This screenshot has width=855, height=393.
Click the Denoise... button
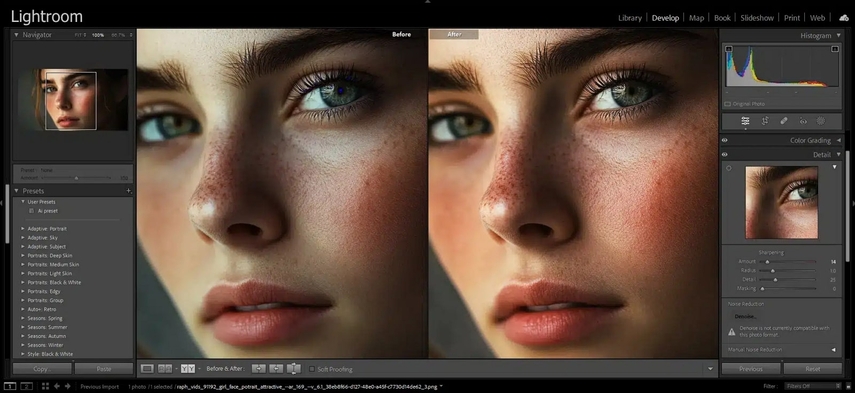[x=745, y=317]
